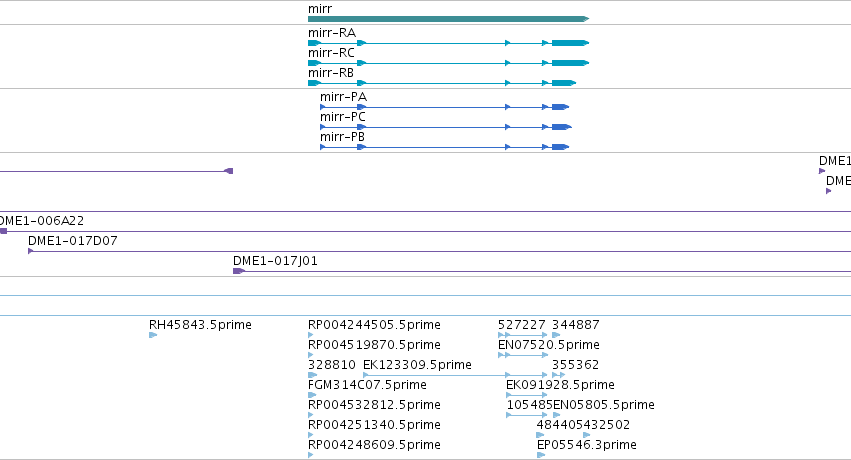Select the mirr-RC transcript glyph
This screenshot has width=851, height=460.
click(448, 63)
